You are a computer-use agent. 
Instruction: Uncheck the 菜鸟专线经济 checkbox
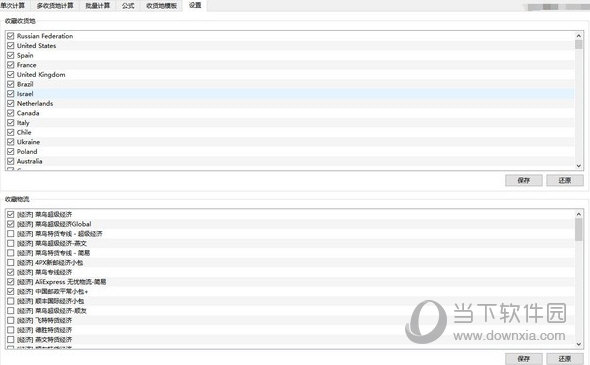(11, 272)
